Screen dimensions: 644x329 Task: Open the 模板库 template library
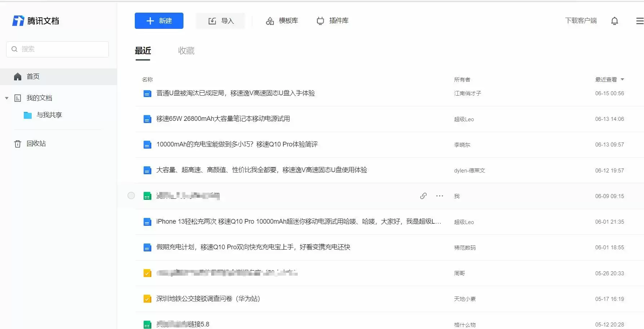pyautogui.click(x=282, y=21)
